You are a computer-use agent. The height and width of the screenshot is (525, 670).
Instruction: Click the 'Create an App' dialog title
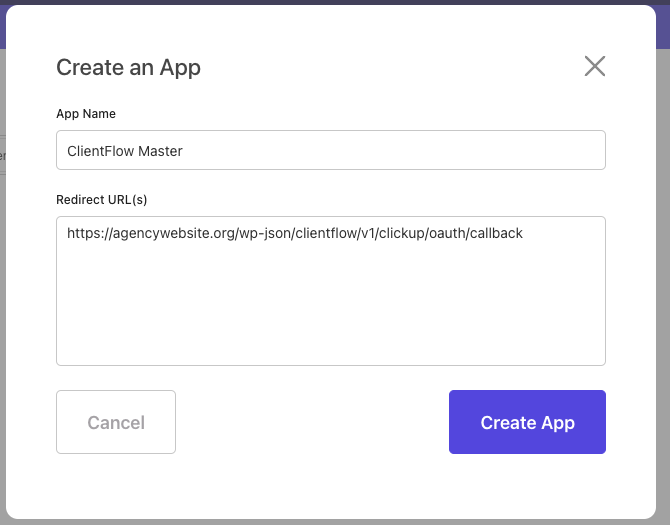coord(128,67)
